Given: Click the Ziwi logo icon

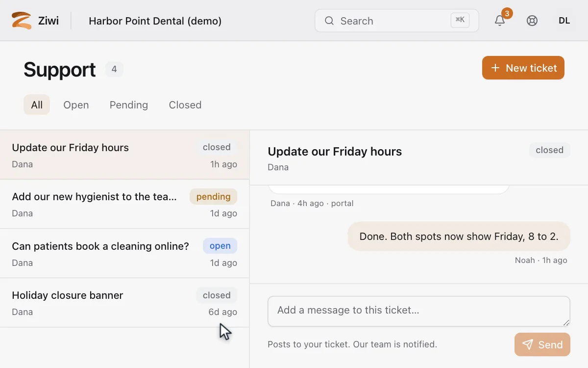Looking at the screenshot, I should coord(22,21).
